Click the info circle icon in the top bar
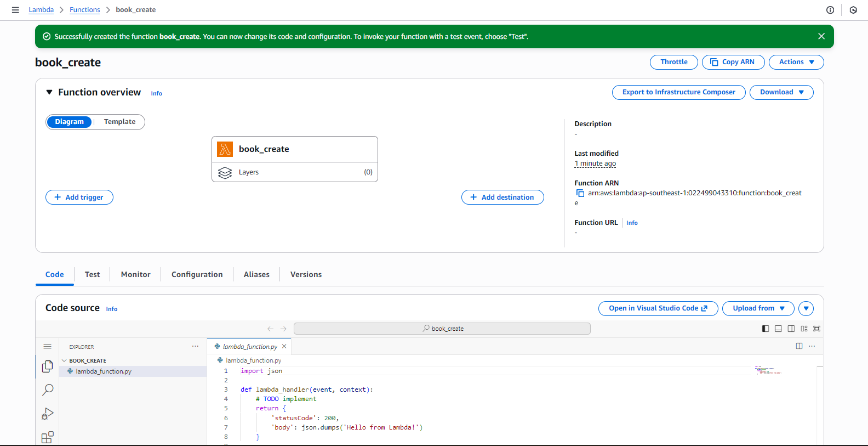Screen dimensions: 868x446 [830, 10]
